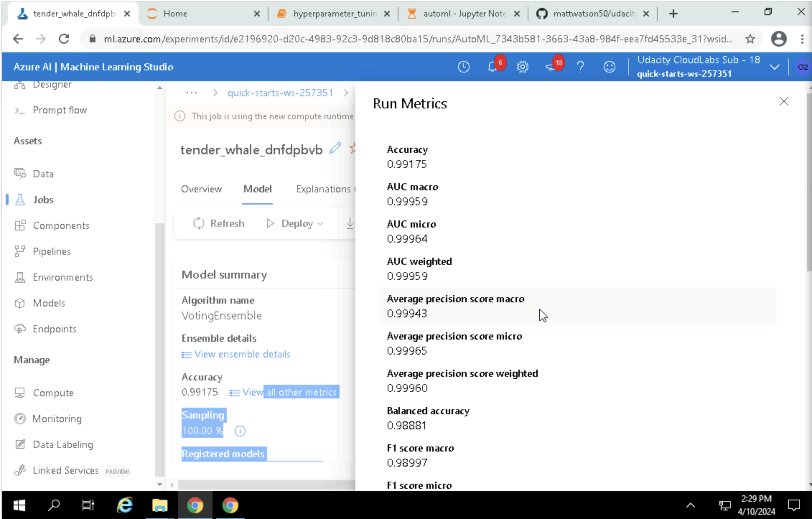
Task: Close the Run Metrics panel
Action: click(784, 102)
